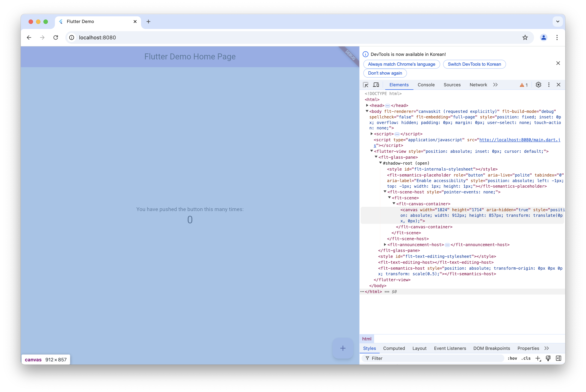Collapse the flt-glass-pane node
This screenshot has height=392, width=586.
[376, 157]
